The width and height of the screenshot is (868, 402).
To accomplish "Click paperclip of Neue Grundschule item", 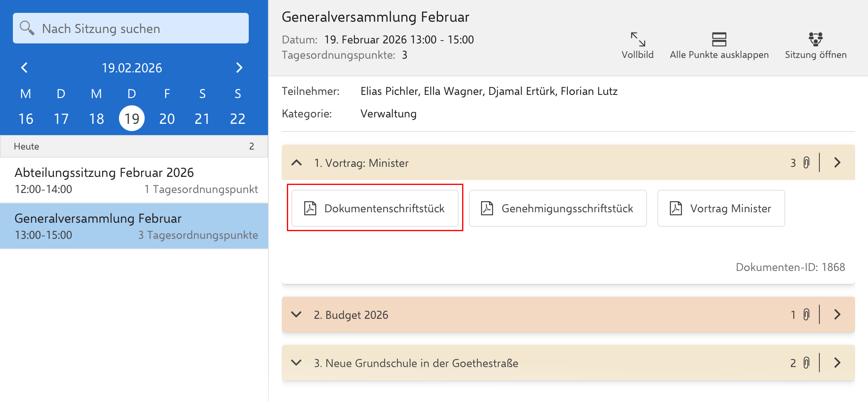I will pos(807,363).
